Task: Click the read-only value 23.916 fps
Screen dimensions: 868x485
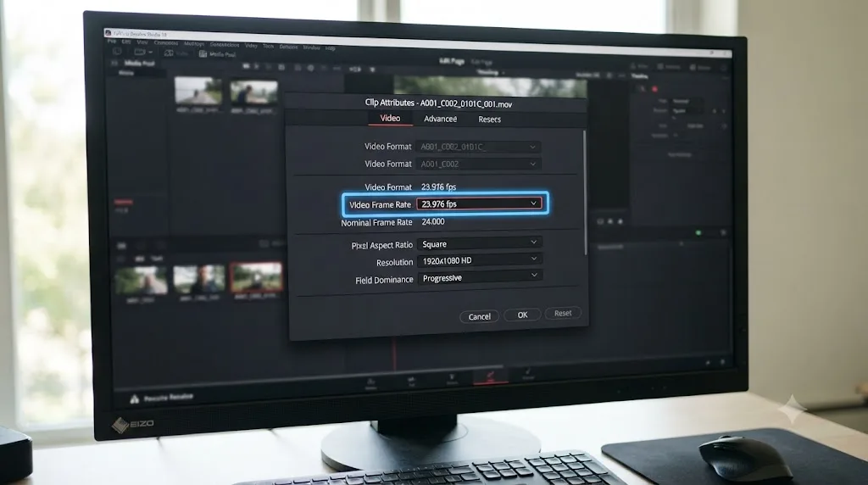Action: 438,187
